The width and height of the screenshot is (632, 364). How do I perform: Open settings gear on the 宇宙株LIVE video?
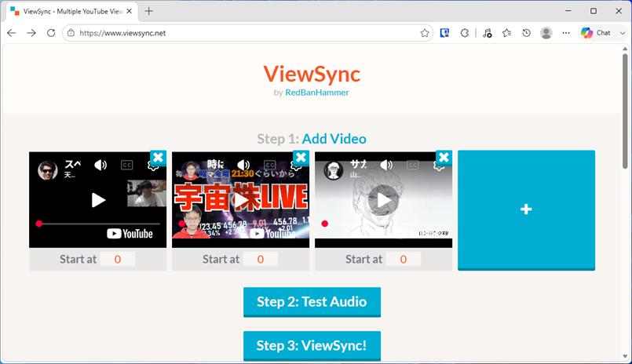[296, 165]
